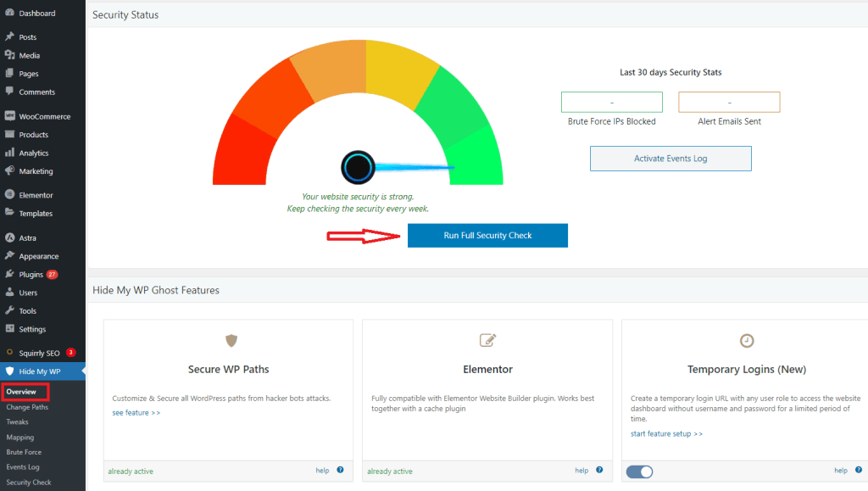The width and height of the screenshot is (868, 491).
Task: Click the 'Temporary Logins (New)' heading
Action: point(747,369)
